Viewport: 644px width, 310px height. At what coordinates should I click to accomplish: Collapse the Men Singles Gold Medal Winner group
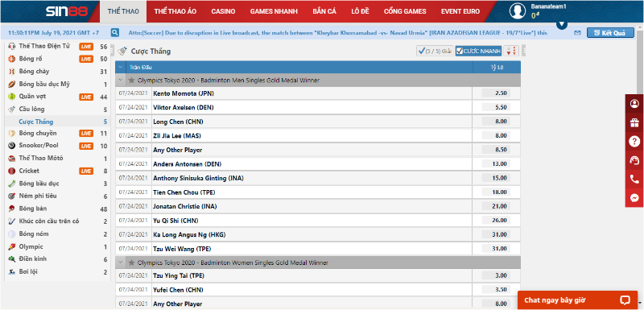click(x=121, y=81)
